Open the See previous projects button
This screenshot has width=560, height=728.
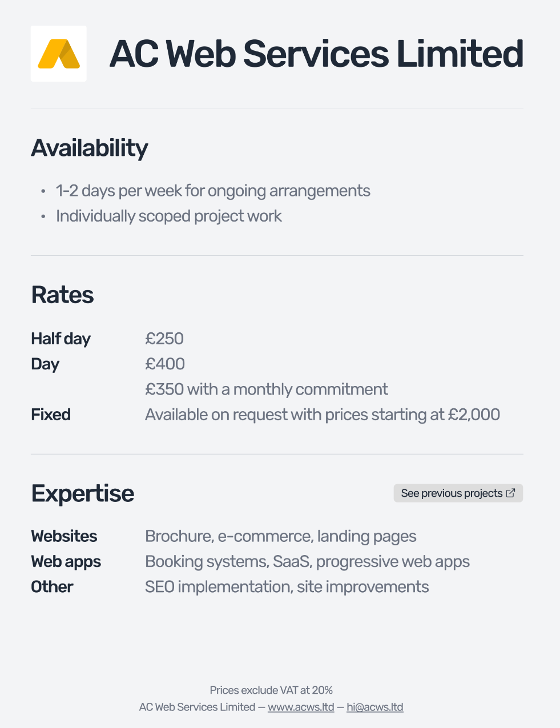click(452, 493)
